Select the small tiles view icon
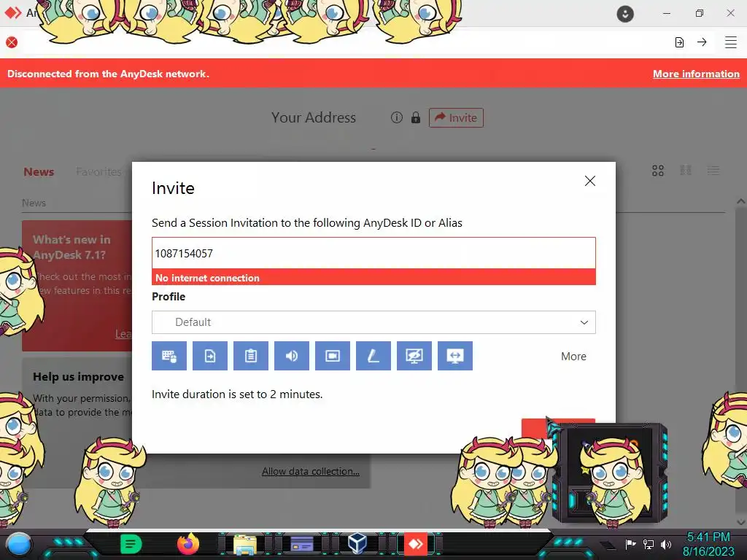 click(x=686, y=171)
